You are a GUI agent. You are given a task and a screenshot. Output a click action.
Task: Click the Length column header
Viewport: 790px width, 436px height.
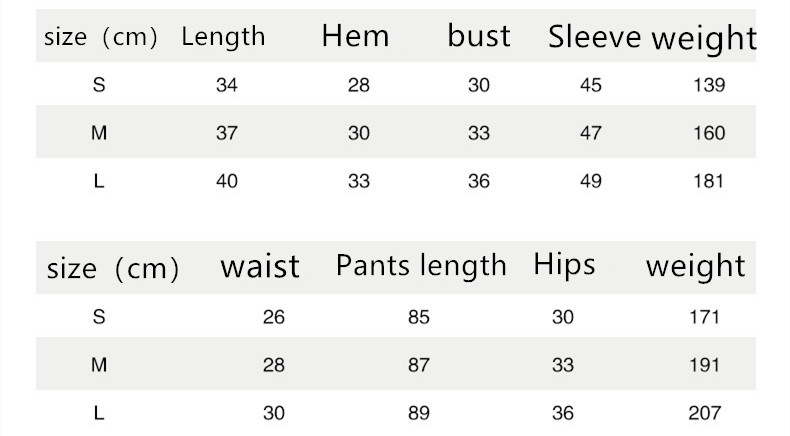coord(223,37)
